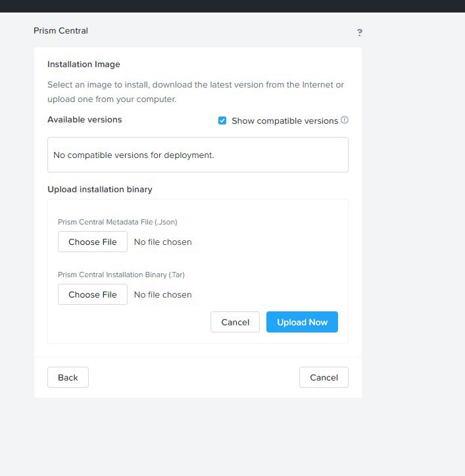Click the Select an image to install description

[x=195, y=92]
